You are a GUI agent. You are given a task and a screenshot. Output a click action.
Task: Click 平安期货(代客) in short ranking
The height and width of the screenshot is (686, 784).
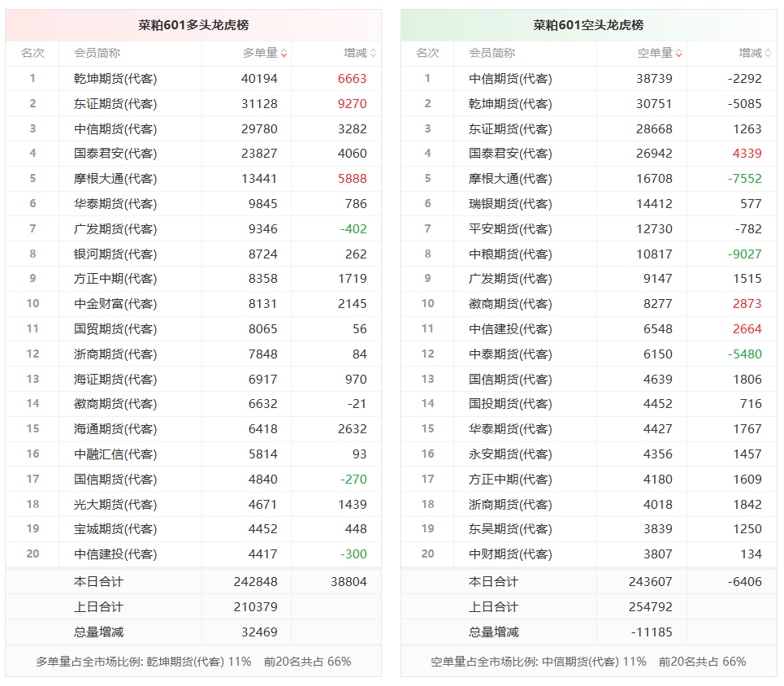(510, 228)
